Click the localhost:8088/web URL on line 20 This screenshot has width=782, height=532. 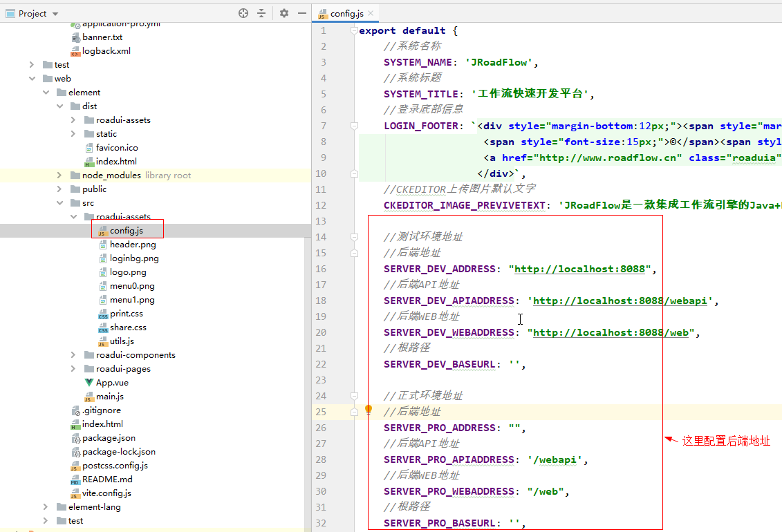(x=611, y=333)
